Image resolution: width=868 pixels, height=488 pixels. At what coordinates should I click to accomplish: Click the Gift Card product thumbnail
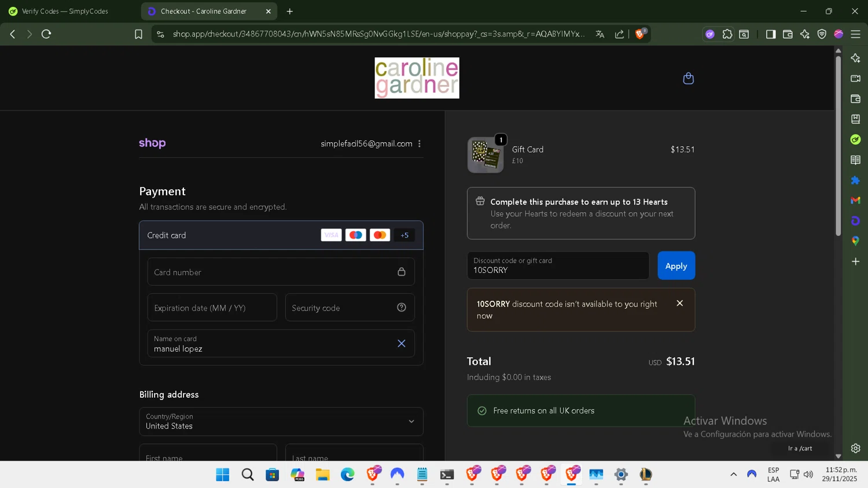point(486,155)
